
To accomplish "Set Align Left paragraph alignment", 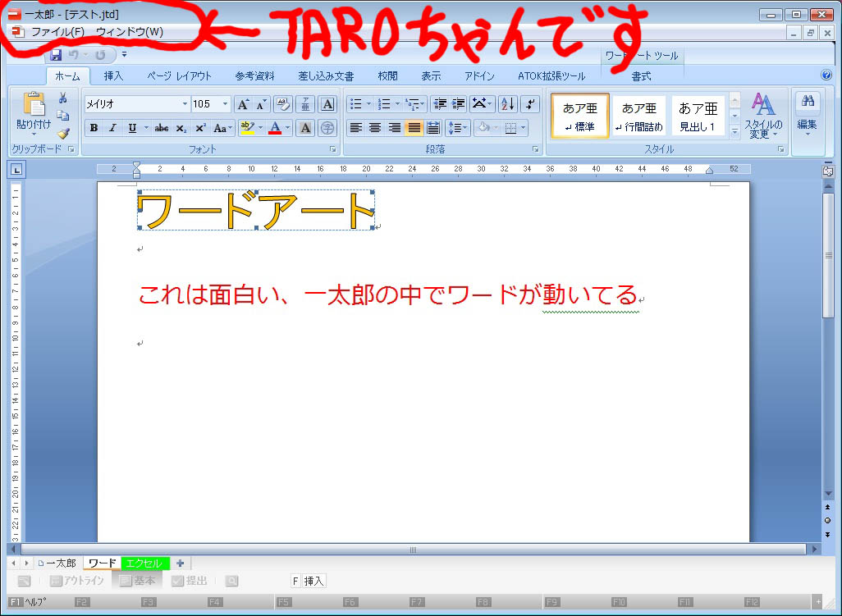I will click(x=355, y=128).
